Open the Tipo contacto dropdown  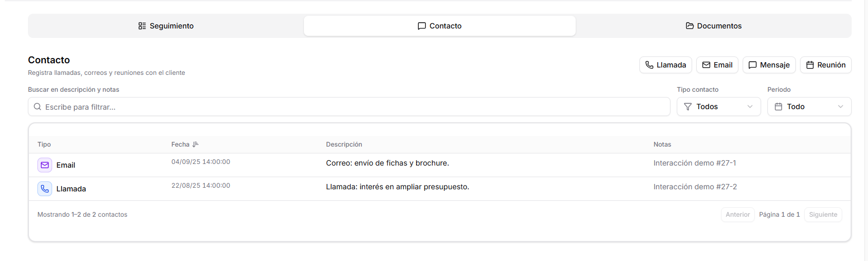tap(719, 107)
